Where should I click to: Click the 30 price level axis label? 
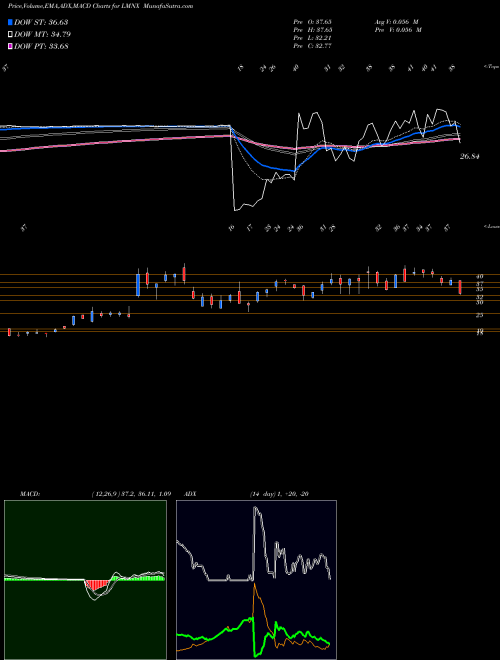pos(479,302)
